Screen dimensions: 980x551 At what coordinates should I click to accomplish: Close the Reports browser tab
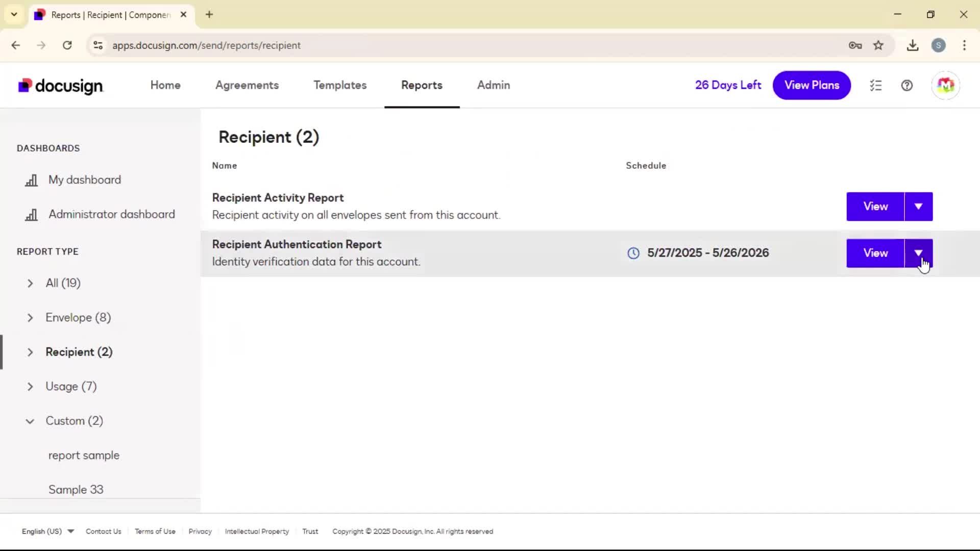pyautogui.click(x=184, y=14)
